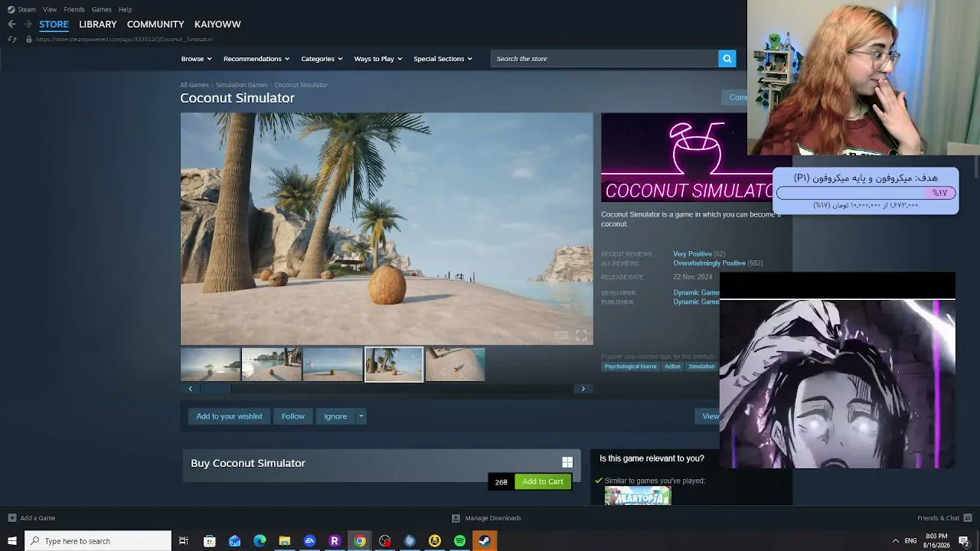Open the dropdown arrow next to Ignore
Screen dimensions: 980x551
[x=361, y=416]
